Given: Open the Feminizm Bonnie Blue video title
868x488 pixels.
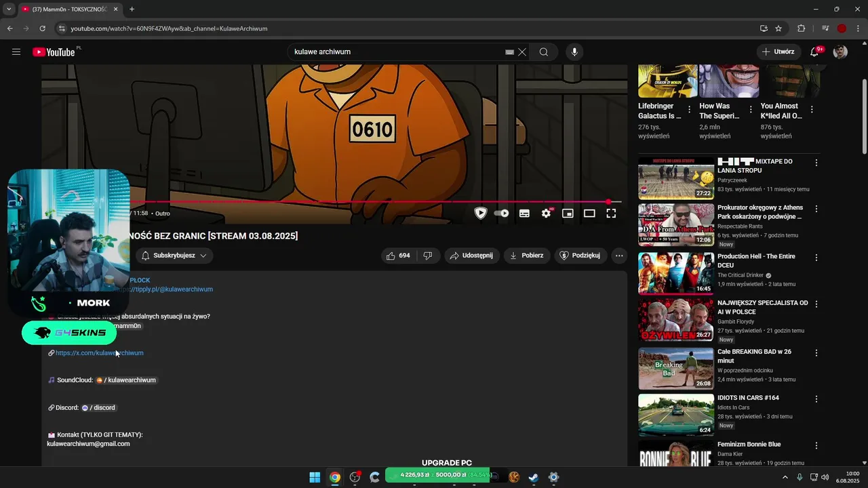Looking at the screenshot, I should [749, 445].
